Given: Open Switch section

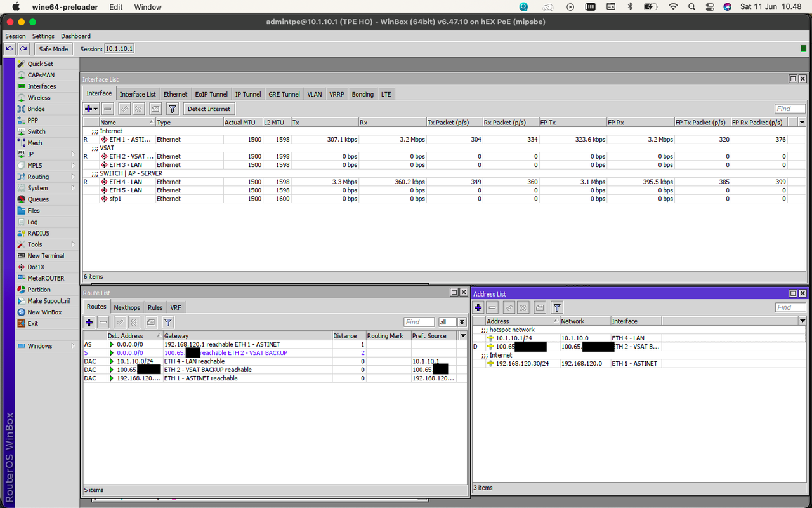Looking at the screenshot, I should click(36, 131).
